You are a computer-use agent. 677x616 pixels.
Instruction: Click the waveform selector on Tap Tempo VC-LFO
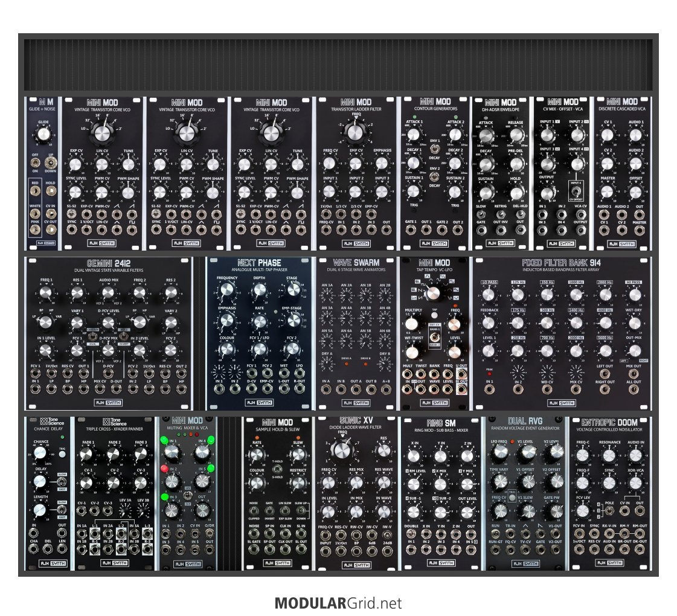pos(433,294)
